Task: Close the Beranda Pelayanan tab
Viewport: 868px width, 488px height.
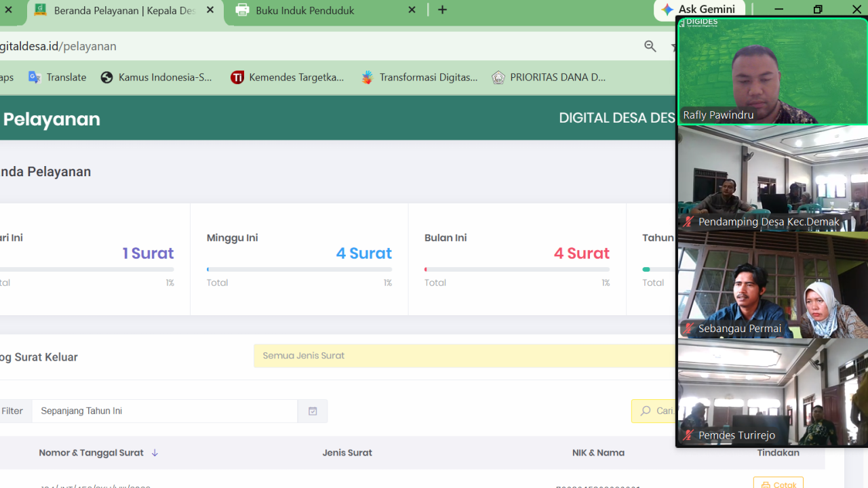Action: pyautogui.click(x=210, y=10)
